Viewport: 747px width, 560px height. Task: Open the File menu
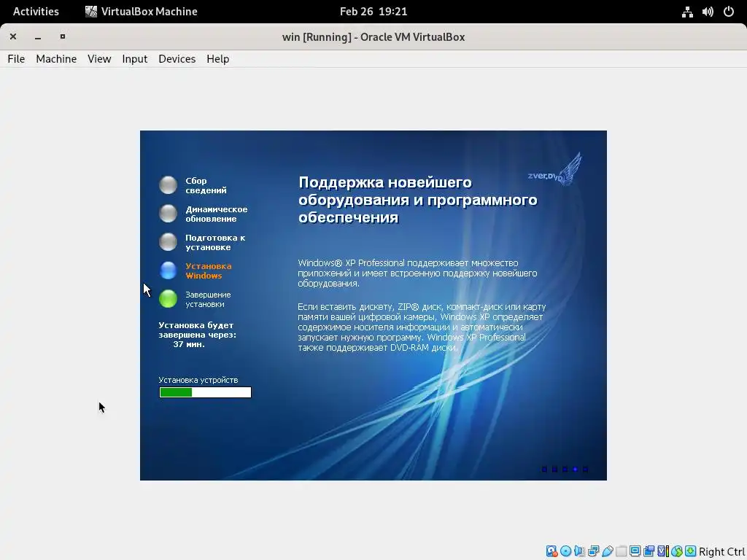[16, 58]
